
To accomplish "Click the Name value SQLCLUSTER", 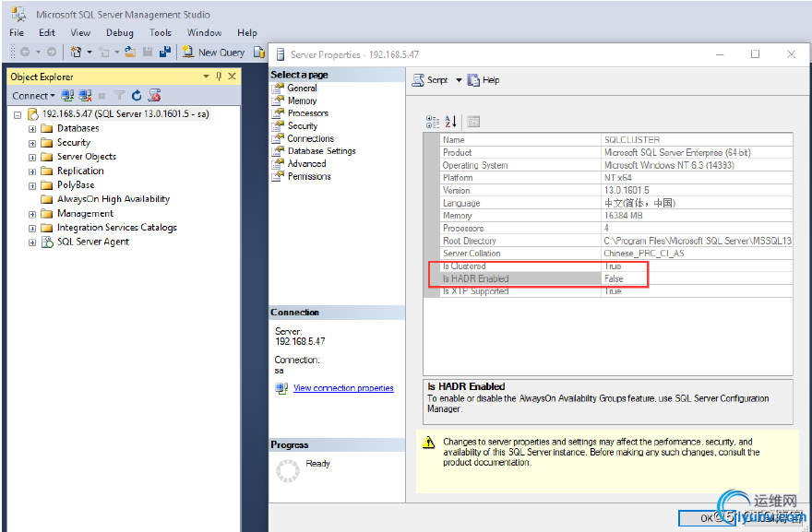I will click(632, 140).
